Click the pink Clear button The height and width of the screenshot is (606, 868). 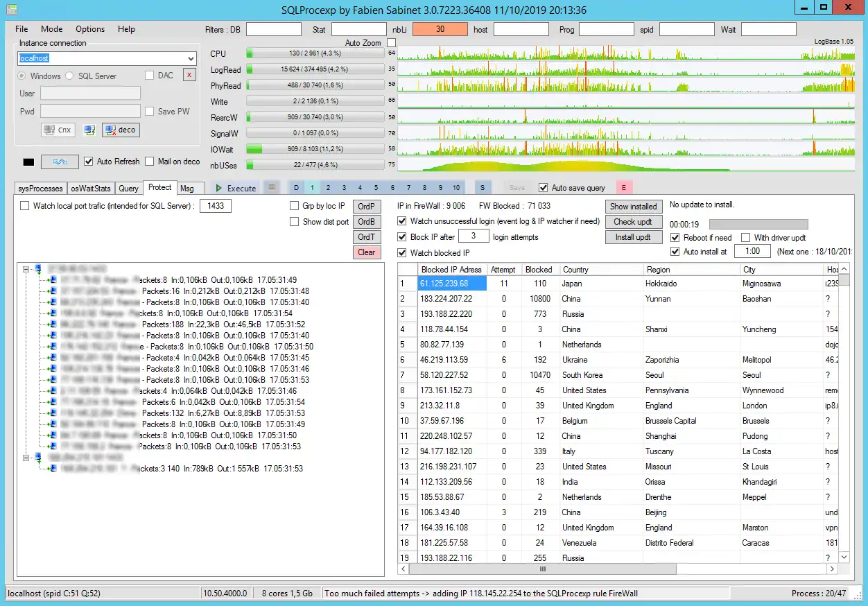pyautogui.click(x=367, y=252)
